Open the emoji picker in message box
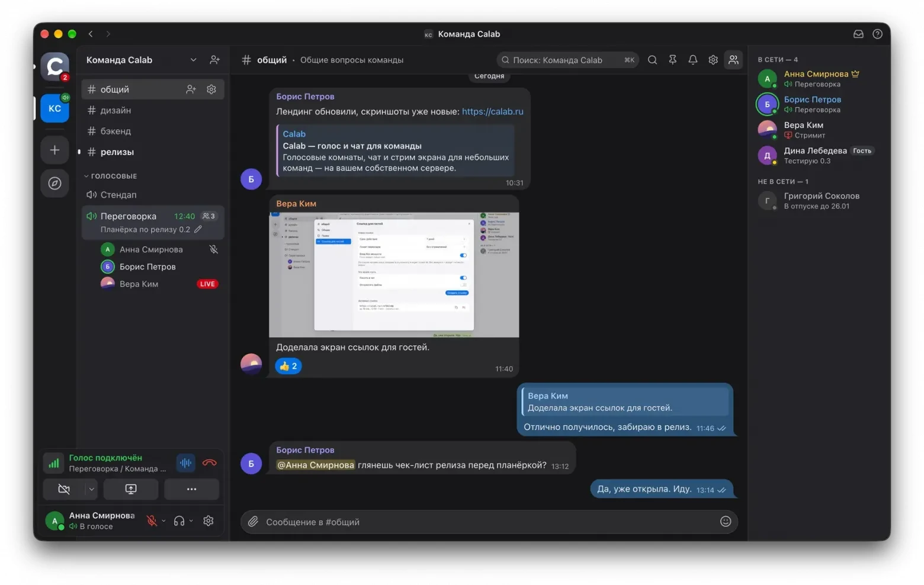Viewport: 924px width, 585px height. (726, 522)
